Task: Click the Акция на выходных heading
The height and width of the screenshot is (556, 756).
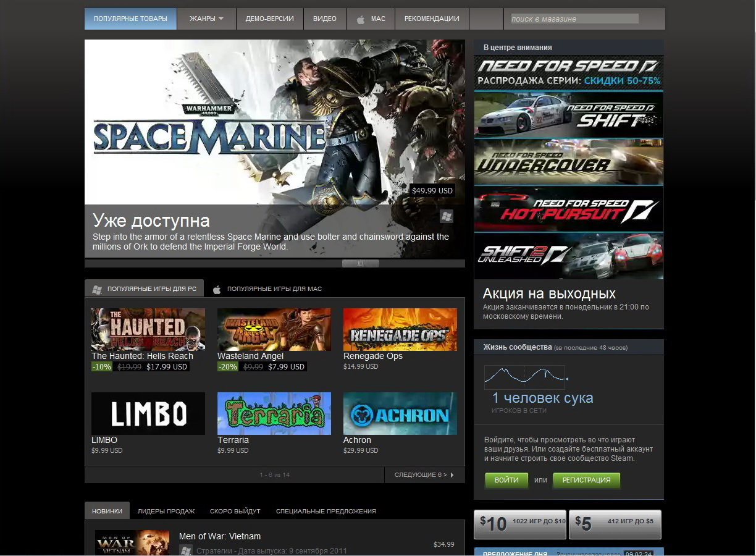Action: (549, 293)
